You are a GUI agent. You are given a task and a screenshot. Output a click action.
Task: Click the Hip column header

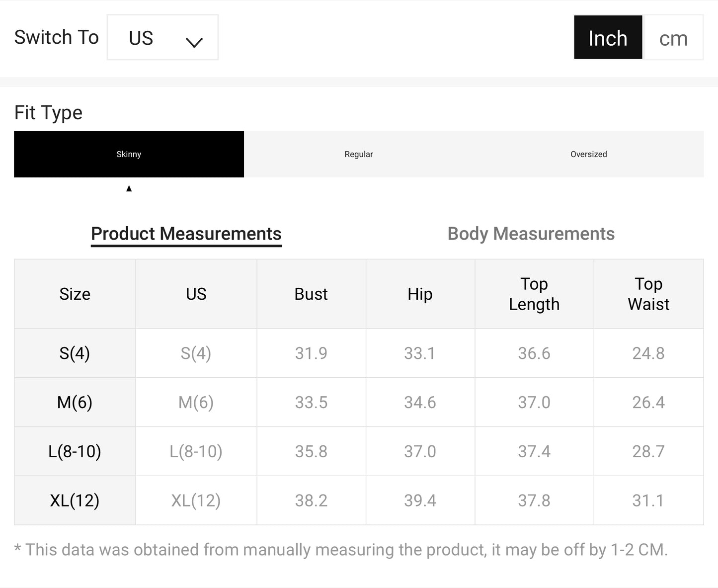click(x=420, y=294)
